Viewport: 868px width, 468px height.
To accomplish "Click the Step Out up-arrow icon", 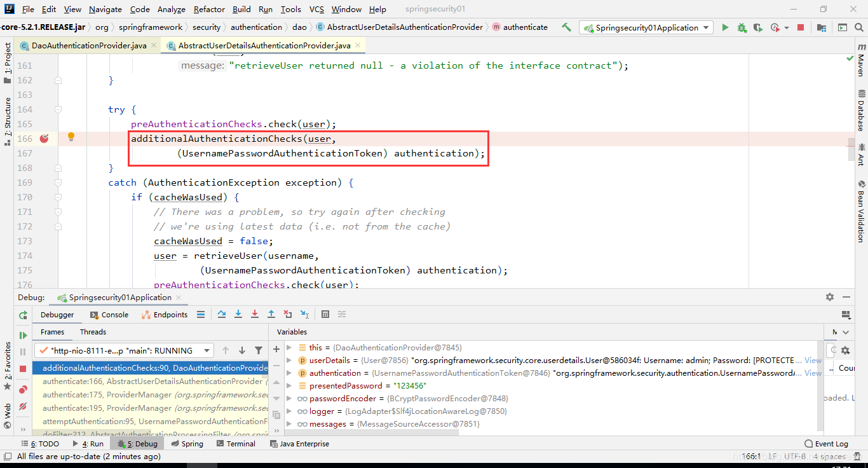I will coord(271,314).
